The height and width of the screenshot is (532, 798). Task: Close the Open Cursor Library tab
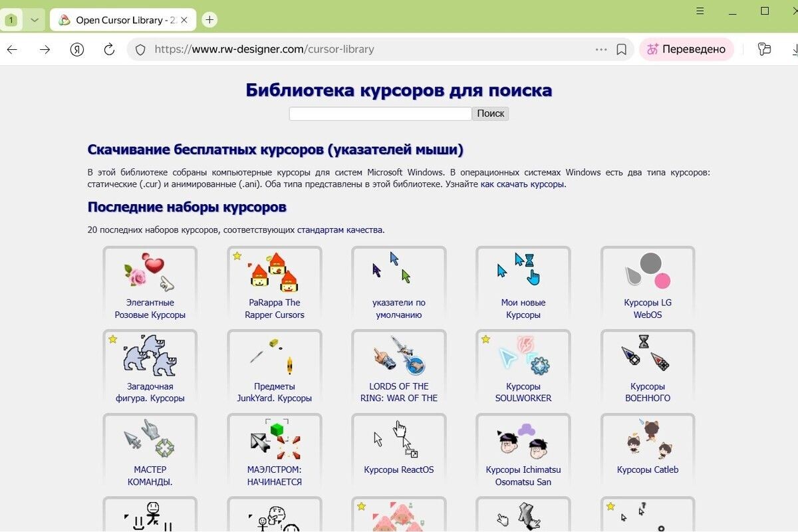pos(184,20)
